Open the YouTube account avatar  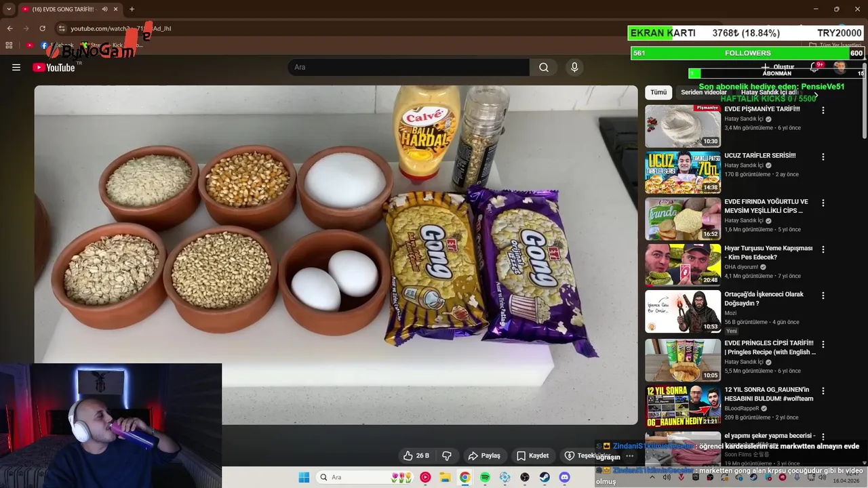pos(840,67)
